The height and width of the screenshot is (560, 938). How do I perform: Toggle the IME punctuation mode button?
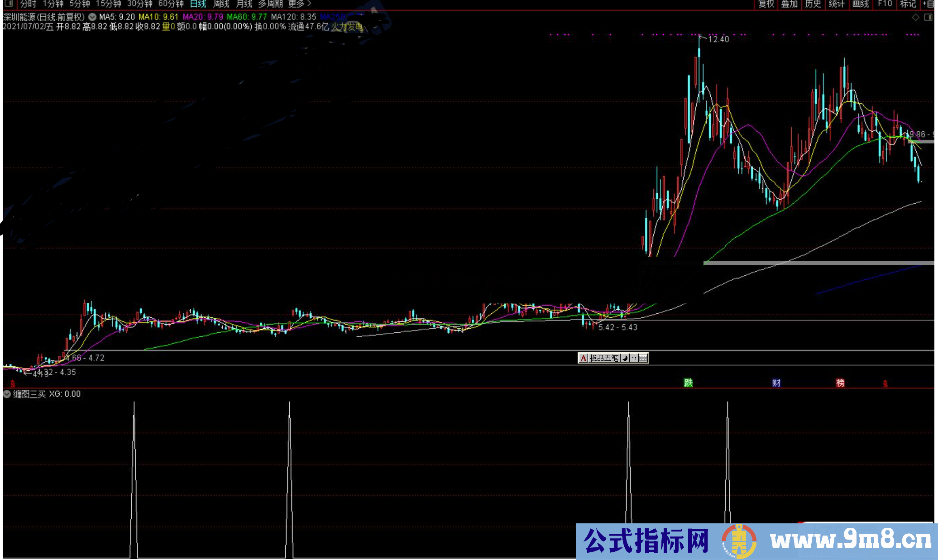click(x=634, y=358)
